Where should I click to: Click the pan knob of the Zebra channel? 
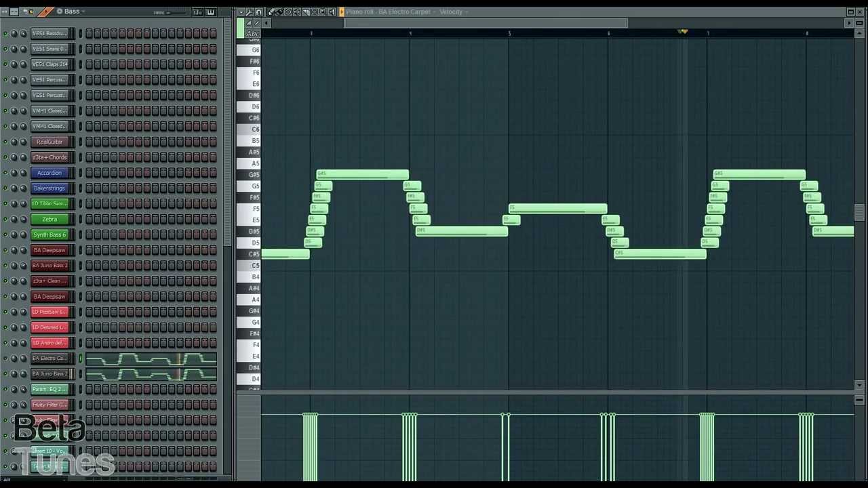(14, 219)
